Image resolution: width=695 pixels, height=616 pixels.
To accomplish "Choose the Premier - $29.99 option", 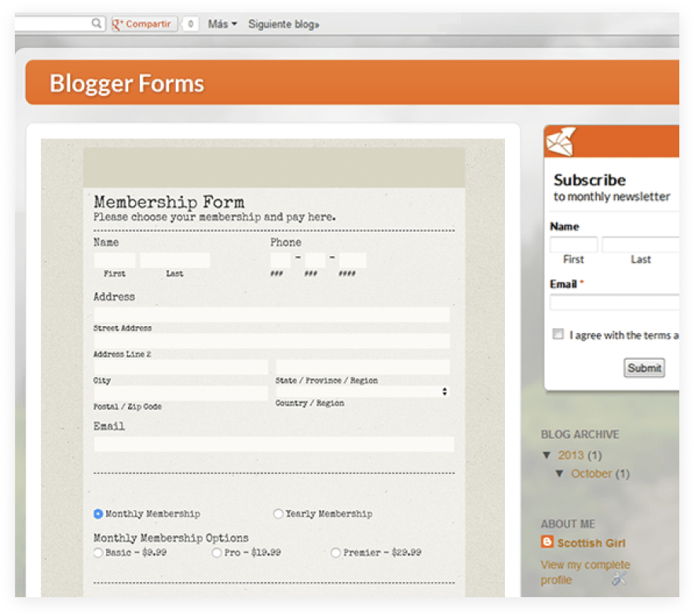I will 335,552.
